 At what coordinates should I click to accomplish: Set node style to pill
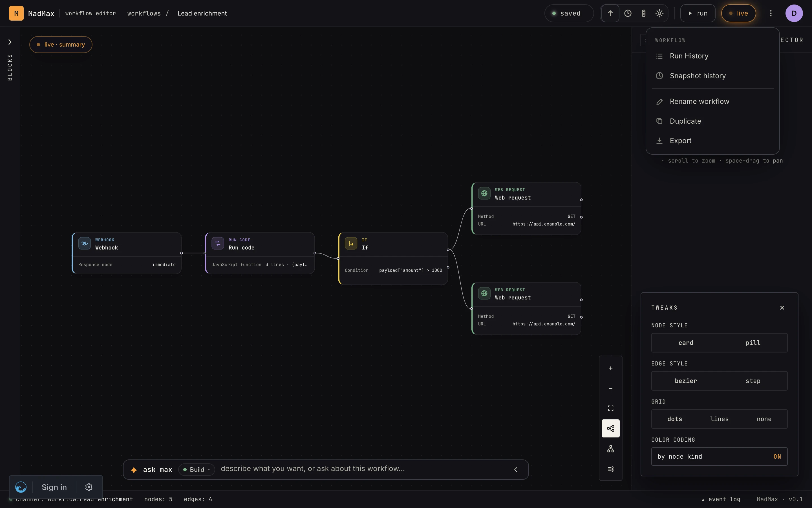pos(753,343)
